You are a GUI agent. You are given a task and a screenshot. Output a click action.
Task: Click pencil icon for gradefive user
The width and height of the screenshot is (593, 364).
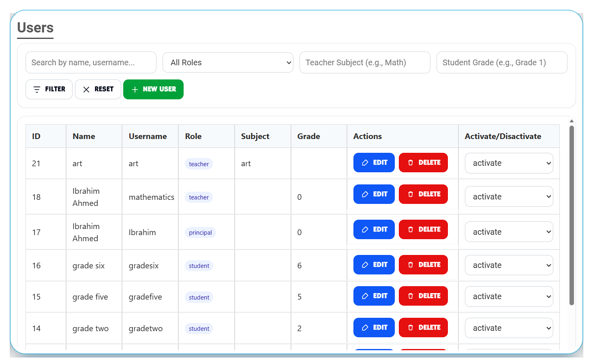click(365, 296)
